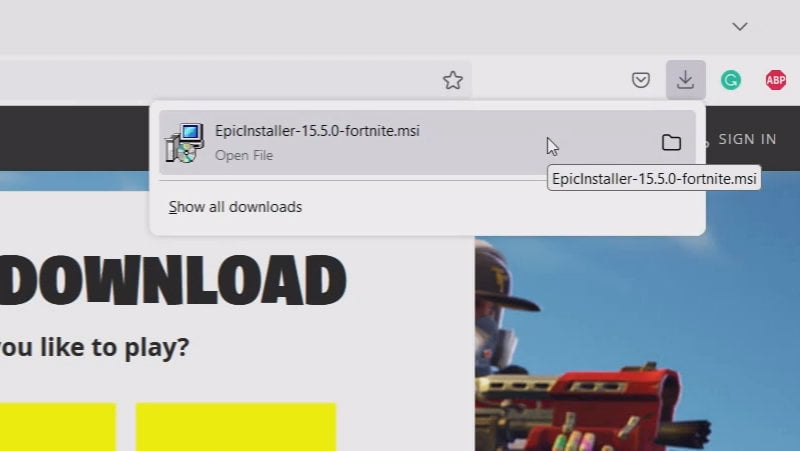Open the Grammarly extension icon

point(731,80)
